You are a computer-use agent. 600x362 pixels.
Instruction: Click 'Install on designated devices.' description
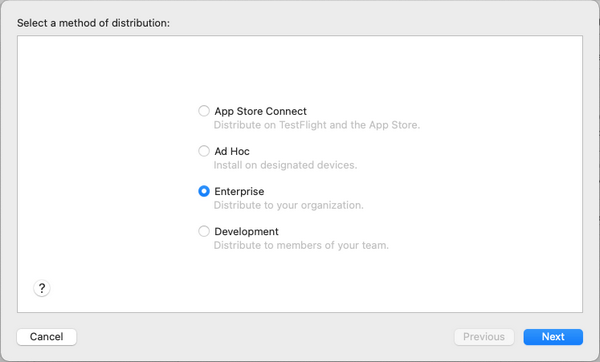click(x=285, y=165)
